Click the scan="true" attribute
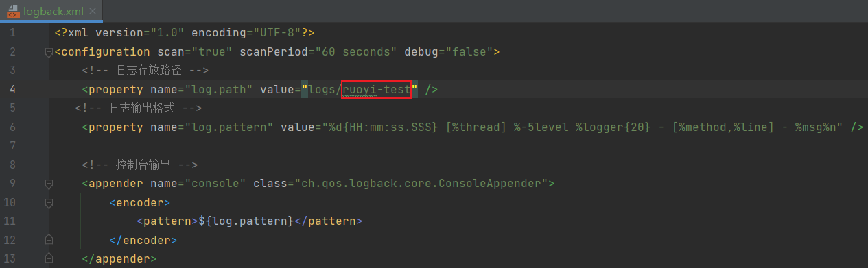This screenshot has width=868, height=268. tap(195, 52)
